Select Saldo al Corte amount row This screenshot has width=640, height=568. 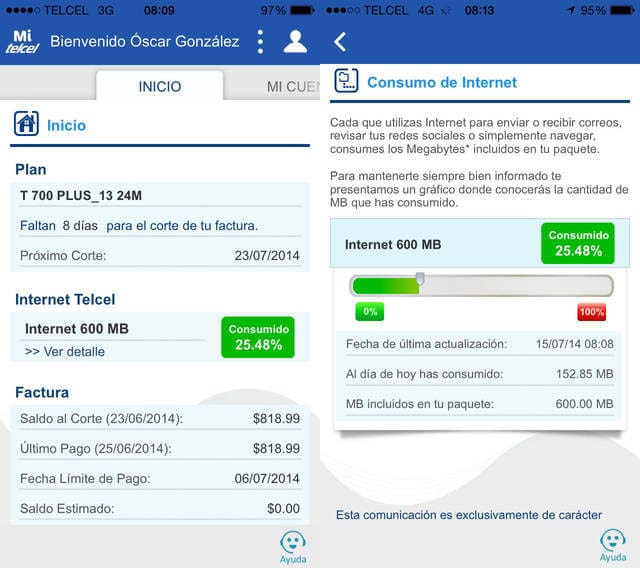(160, 418)
